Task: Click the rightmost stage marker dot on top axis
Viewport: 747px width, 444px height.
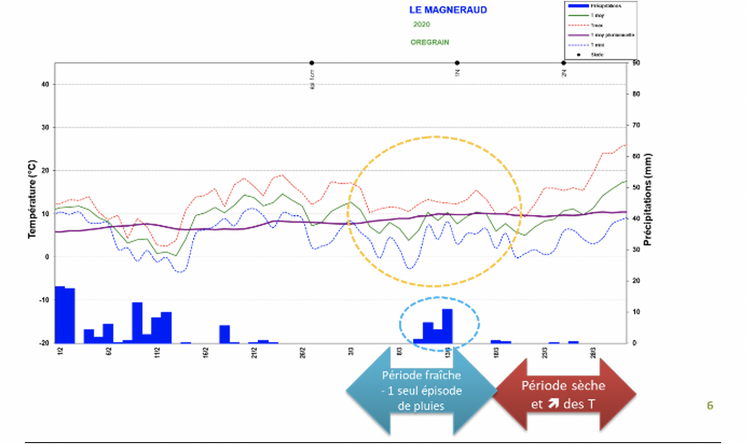Action: coord(564,63)
